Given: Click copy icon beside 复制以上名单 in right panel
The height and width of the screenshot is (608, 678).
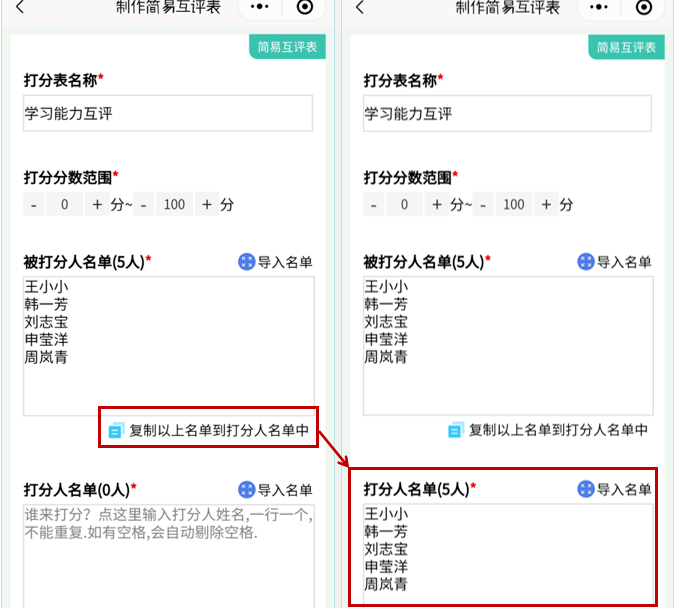Looking at the screenshot, I should click(x=455, y=430).
